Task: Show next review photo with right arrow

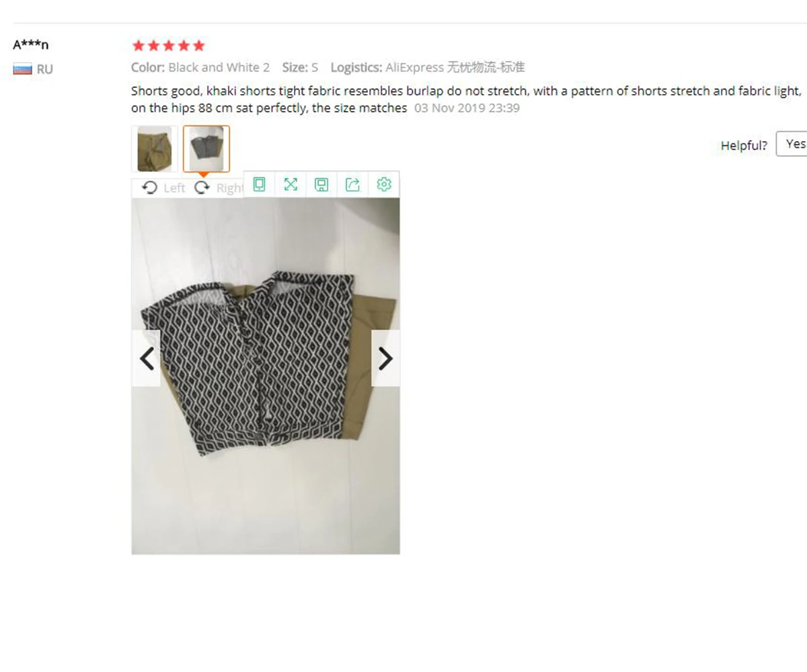Action: click(x=385, y=358)
